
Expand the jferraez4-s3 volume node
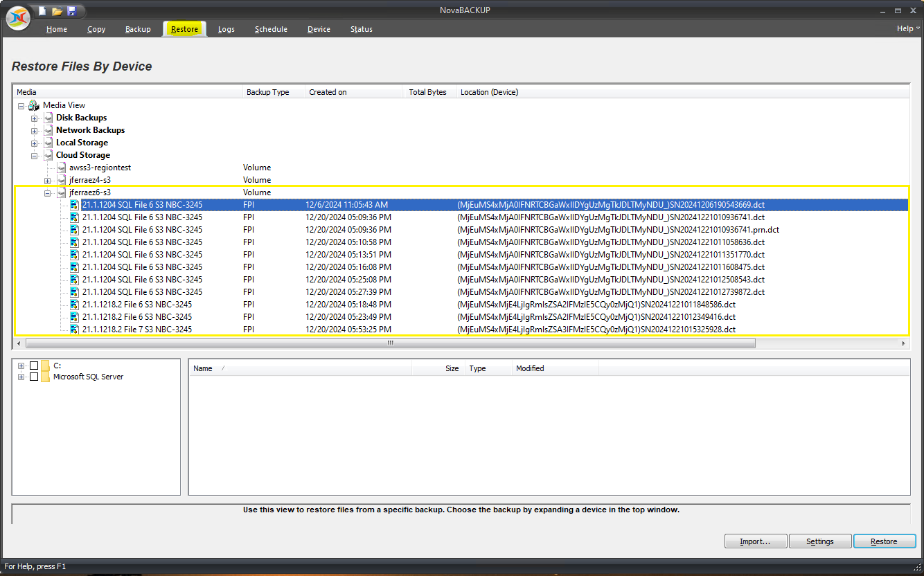pyautogui.click(x=48, y=181)
